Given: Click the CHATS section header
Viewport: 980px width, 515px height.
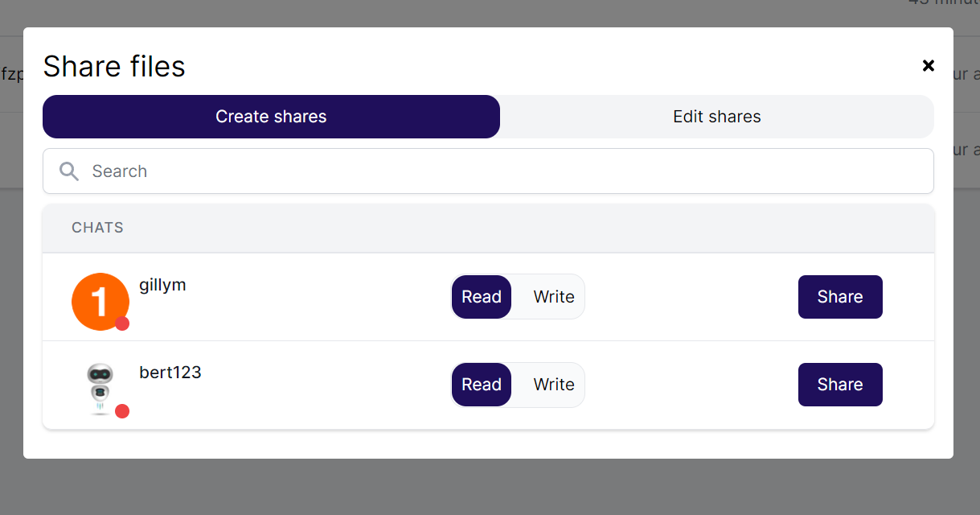Looking at the screenshot, I should 97,228.
